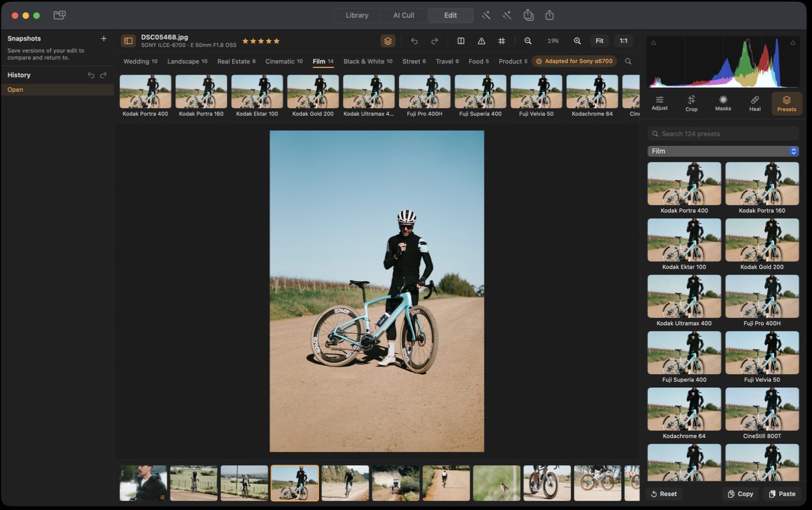The height and width of the screenshot is (510, 812).
Task: Toggle before/after compare view
Action: [x=461, y=41]
